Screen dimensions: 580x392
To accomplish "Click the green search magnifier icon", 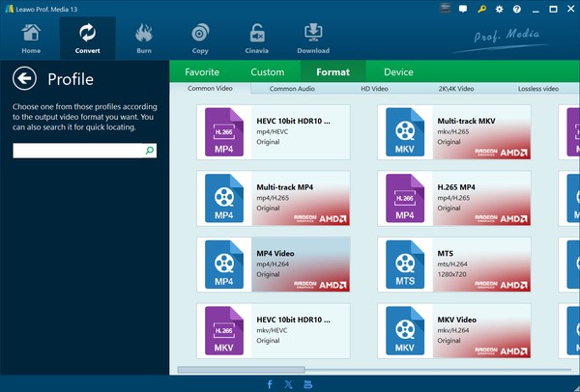I will [150, 151].
